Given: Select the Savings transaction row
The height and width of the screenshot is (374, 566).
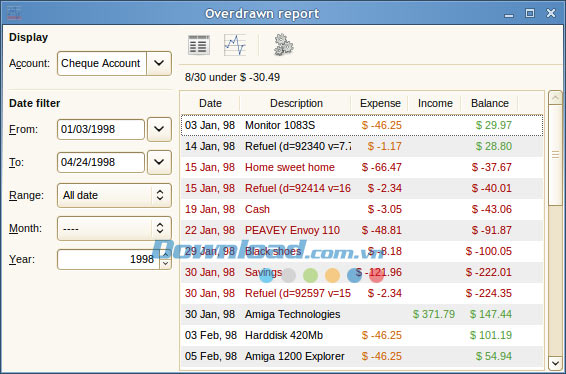Looking at the screenshot, I should tap(362, 272).
